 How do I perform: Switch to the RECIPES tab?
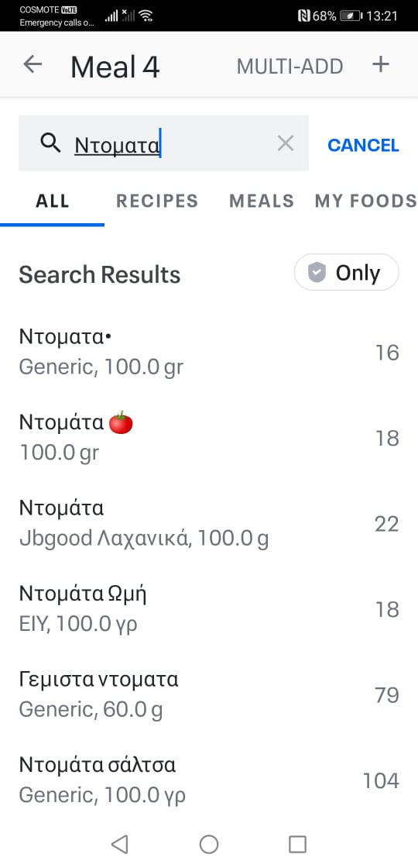(157, 201)
